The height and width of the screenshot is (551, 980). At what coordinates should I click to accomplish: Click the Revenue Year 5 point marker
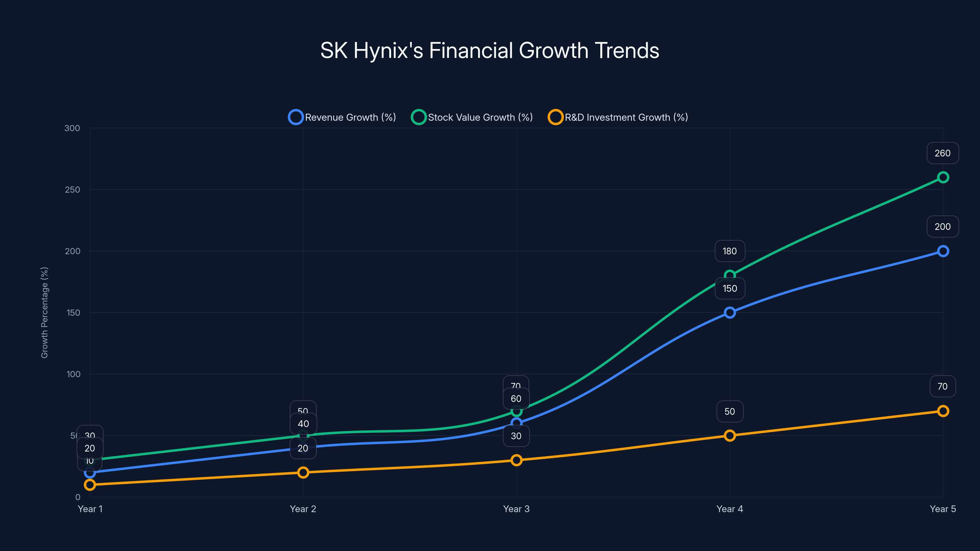pyautogui.click(x=943, y=251)
